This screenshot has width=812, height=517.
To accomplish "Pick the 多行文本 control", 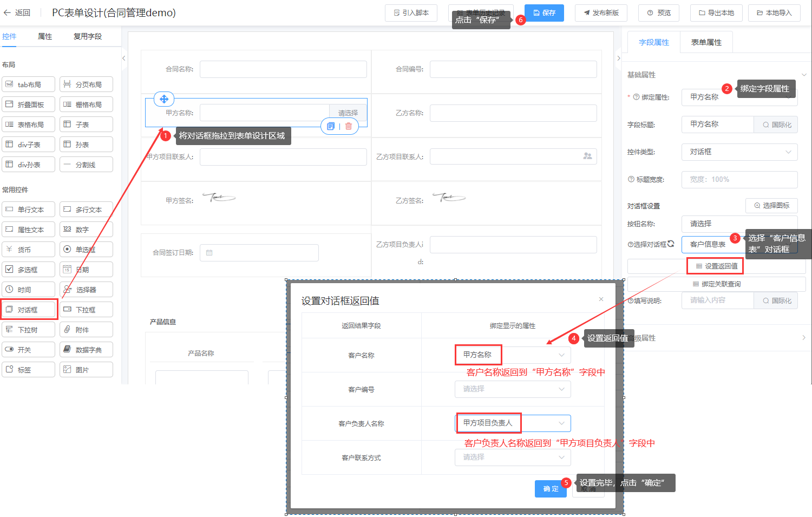I will click(86, 210).
